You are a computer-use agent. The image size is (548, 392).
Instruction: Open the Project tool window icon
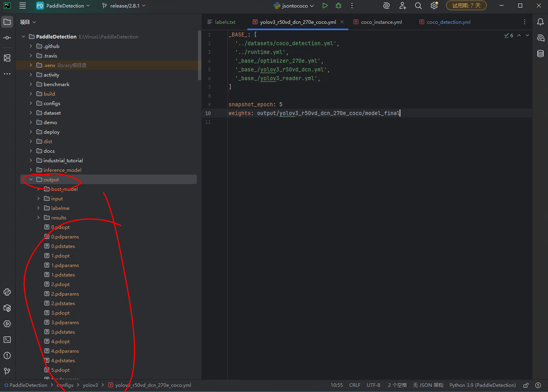pyautogui.click(x=7, y=22)
